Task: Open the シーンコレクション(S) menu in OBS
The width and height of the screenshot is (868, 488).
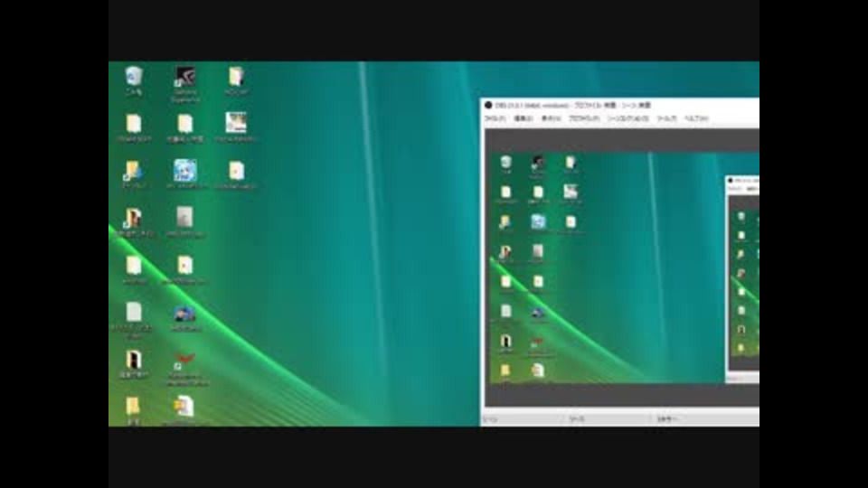Action: [x=627, y=118]
